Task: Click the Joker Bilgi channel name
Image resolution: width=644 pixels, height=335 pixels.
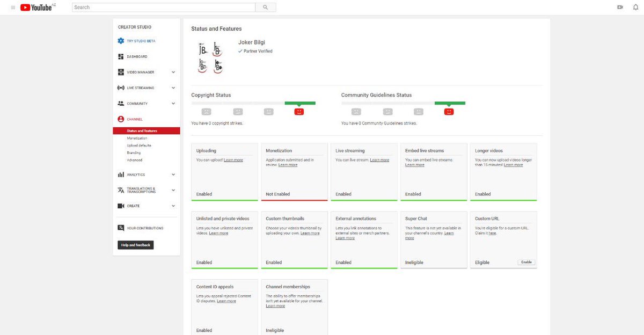Action: pos(252,42)
